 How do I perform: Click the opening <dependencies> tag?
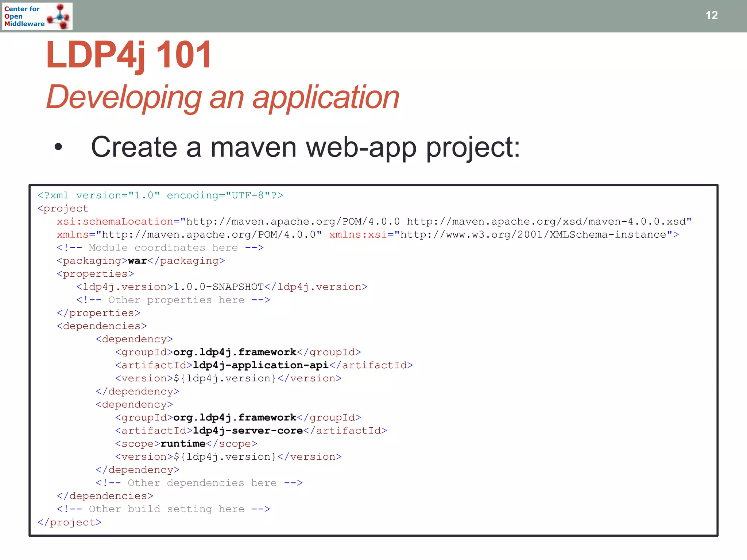click(x=102, y=326)
